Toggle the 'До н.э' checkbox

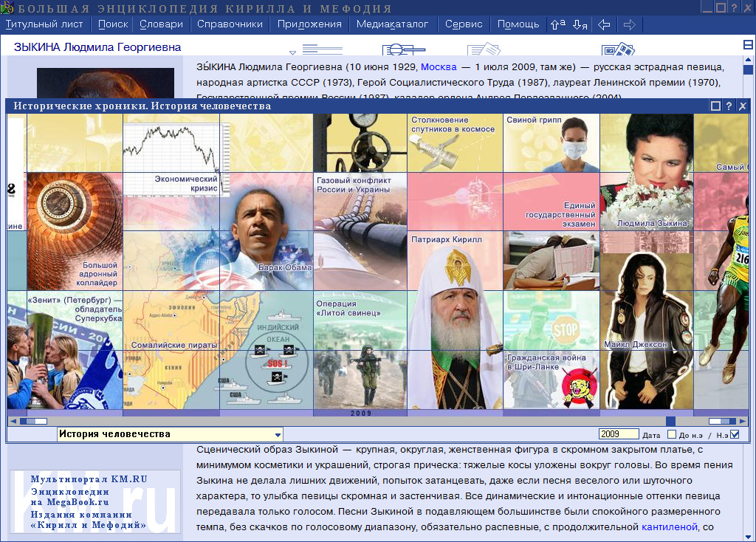pos(672,434)
